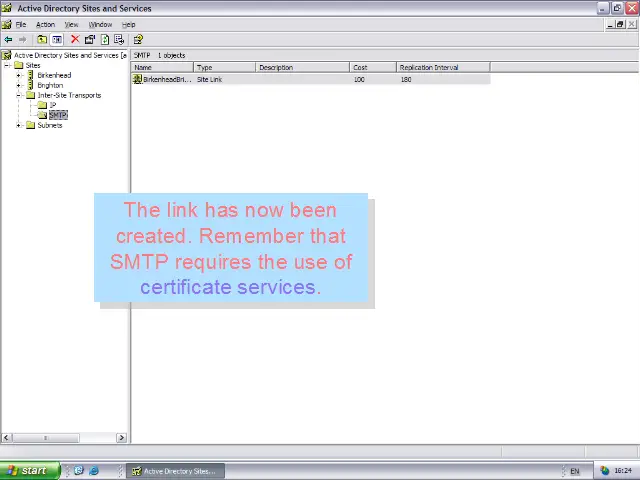
Task: Expand the Birkenhead site node
Action: (x=18, y=75)
